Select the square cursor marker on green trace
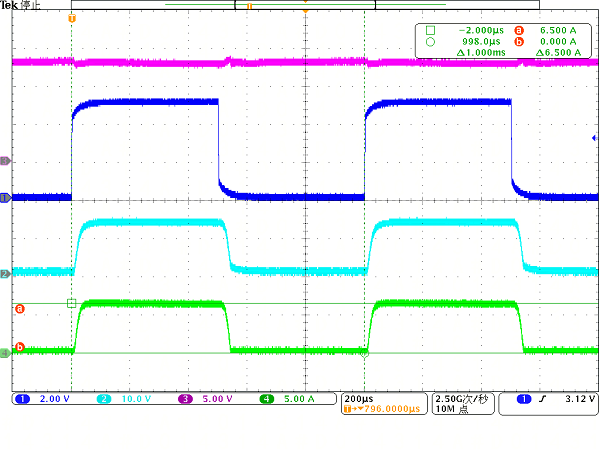600x450 pixels. click(x=72, y=303)
